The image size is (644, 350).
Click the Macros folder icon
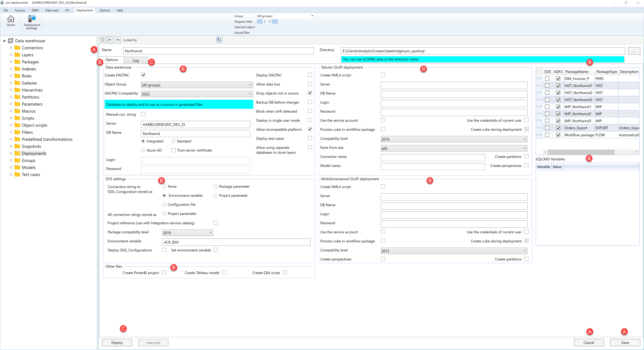(x=17, y=111)
